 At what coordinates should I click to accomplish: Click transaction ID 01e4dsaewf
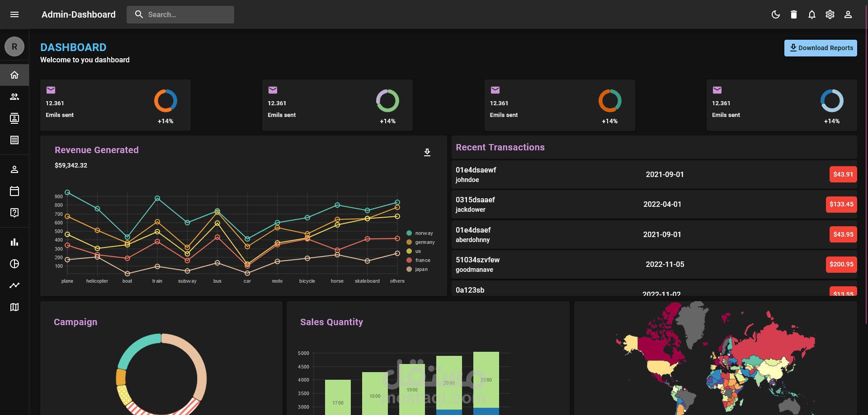[476, 170]
